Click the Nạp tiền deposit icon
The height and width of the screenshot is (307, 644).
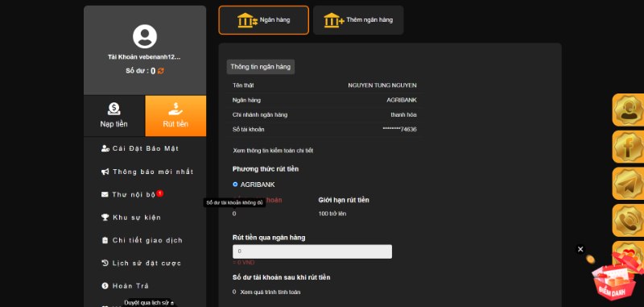click(x=114, y=109)
